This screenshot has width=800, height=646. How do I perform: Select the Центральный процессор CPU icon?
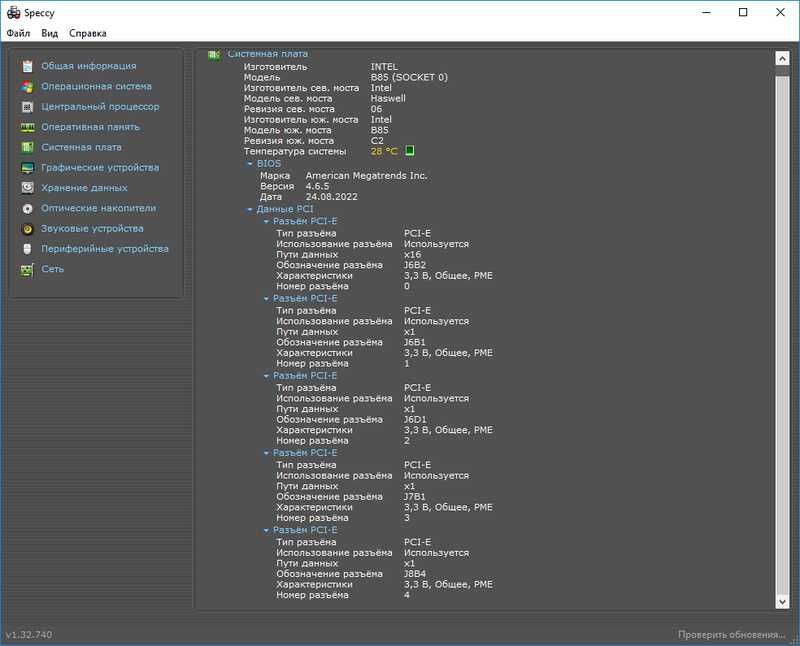coord(28,107)
